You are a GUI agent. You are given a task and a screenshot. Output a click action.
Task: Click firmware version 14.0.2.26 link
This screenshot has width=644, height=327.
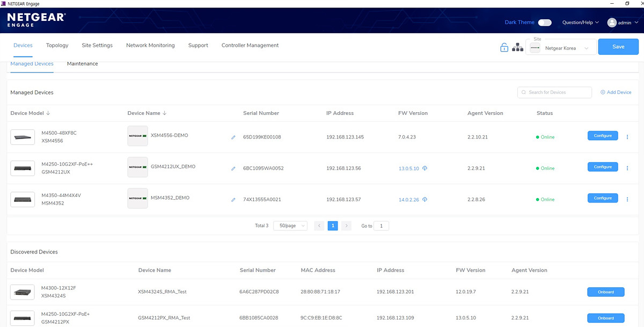[x=409, y=200]
